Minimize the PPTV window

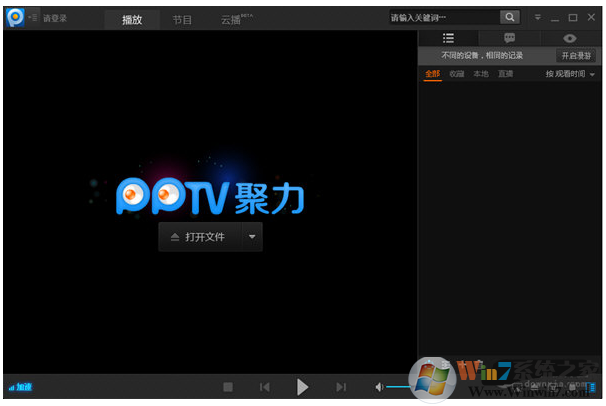coord(555,18)
